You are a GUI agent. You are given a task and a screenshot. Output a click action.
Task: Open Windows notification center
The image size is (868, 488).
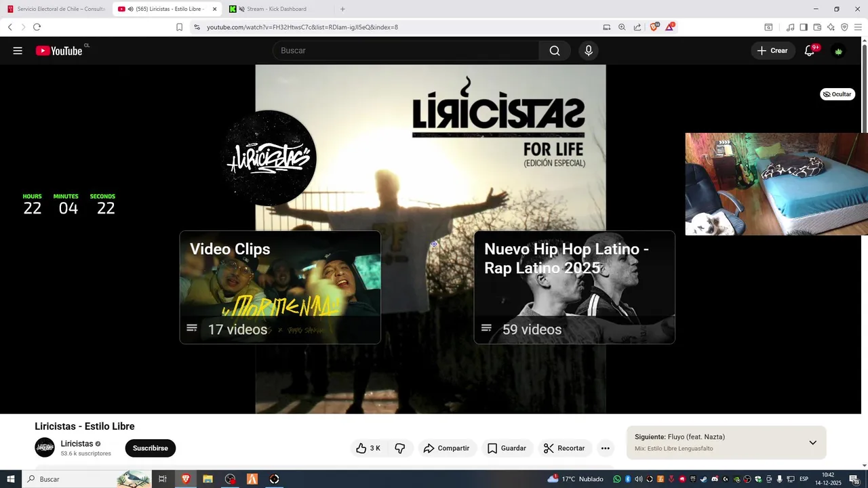[854, 479]
